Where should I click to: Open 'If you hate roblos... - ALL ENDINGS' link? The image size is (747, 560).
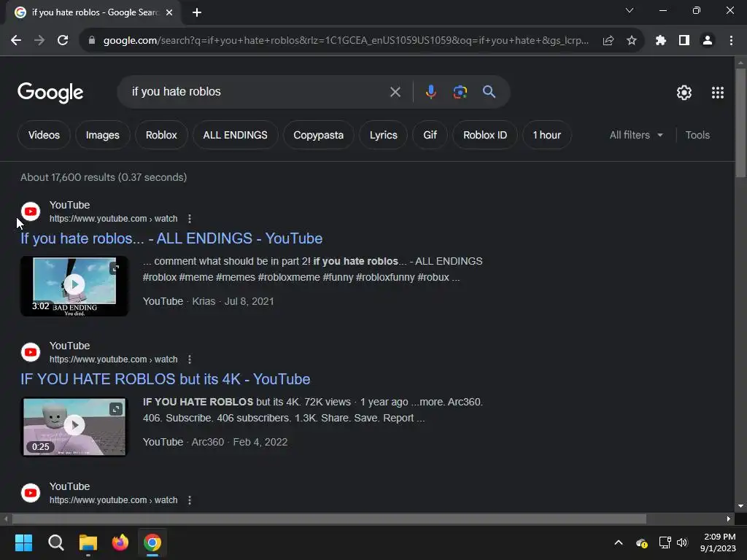[171, 238]
